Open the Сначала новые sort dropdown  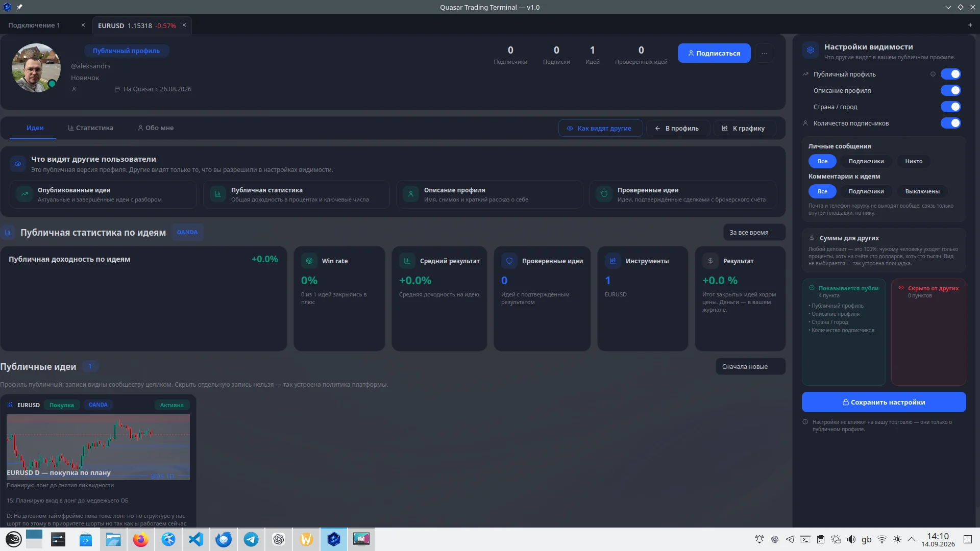click(750, 366)
